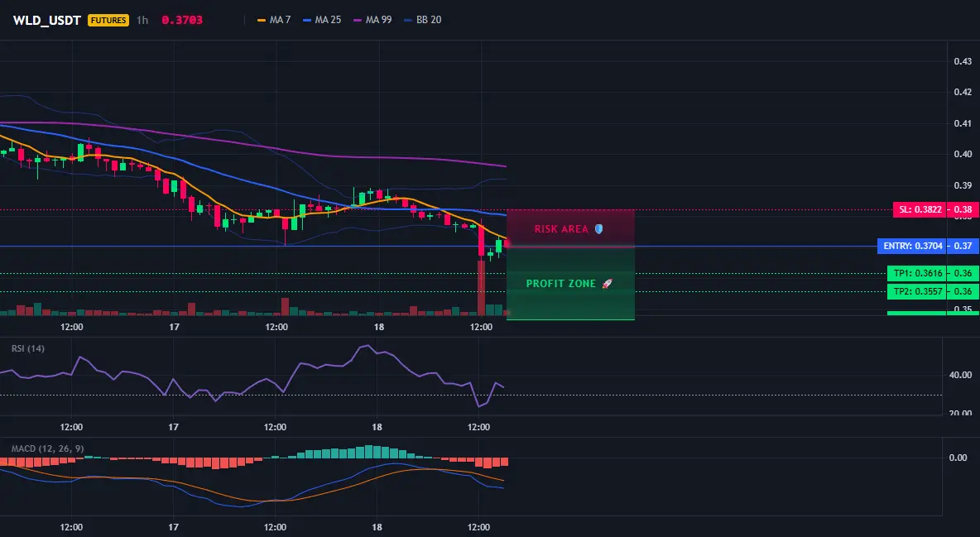Screen dimensions: 980x537
Task: Click the 0.00 MACD axis value
Action: 958,458
